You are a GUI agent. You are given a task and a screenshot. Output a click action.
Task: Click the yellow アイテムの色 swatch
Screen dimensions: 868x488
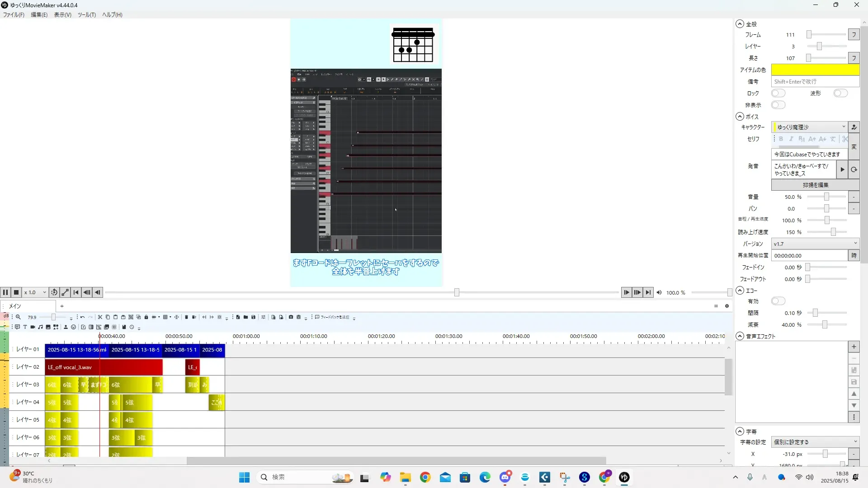(x=815, y=70)
